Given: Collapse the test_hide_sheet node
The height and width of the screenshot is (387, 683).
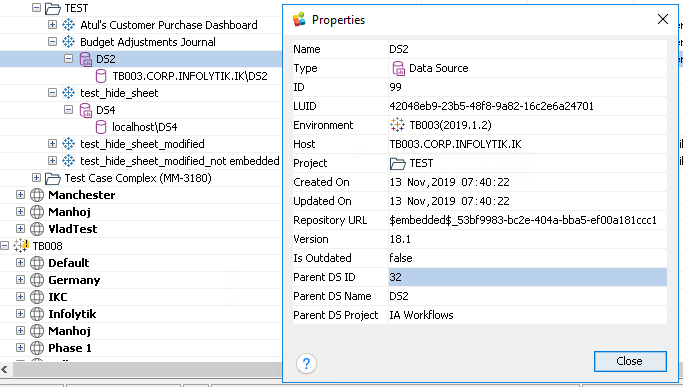Looking at the screenshot, I should (52, 92).
